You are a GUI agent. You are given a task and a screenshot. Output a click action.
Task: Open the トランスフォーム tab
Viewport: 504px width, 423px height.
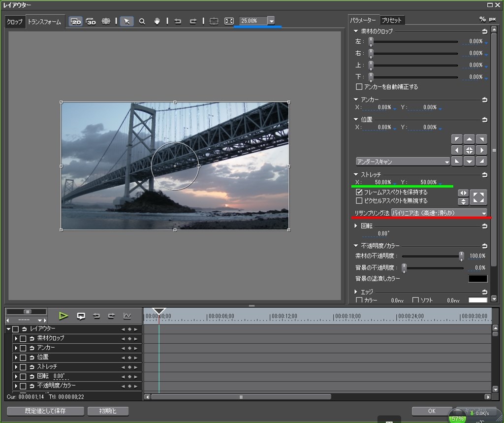tap(44, 22)
